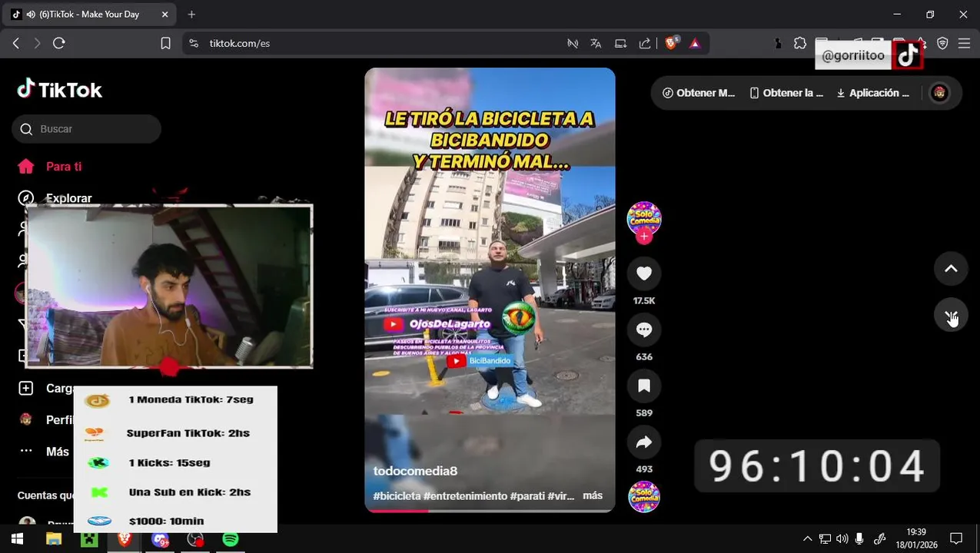Screen dimensions: 980x553
Task: Open the Explorar section
Action: tap(68, 198)
